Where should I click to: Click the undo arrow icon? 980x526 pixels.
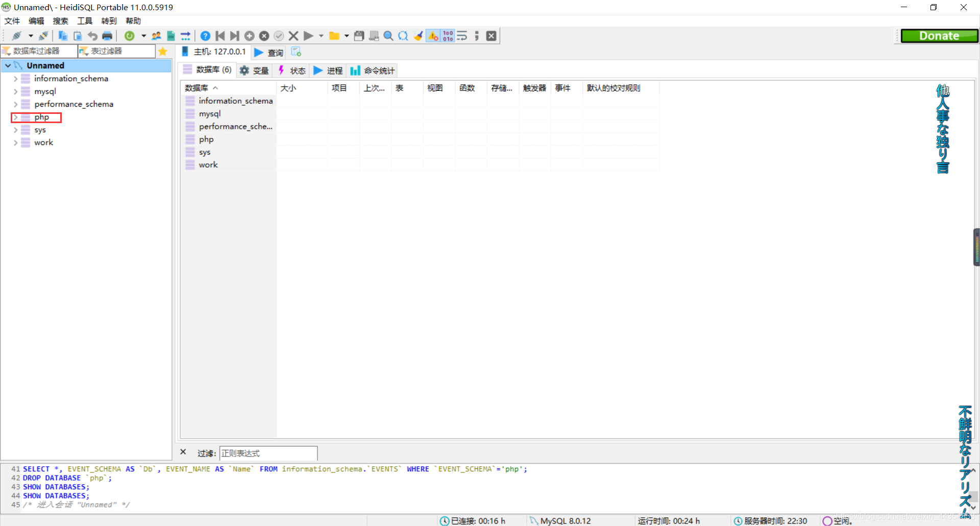tap(92, 36)
